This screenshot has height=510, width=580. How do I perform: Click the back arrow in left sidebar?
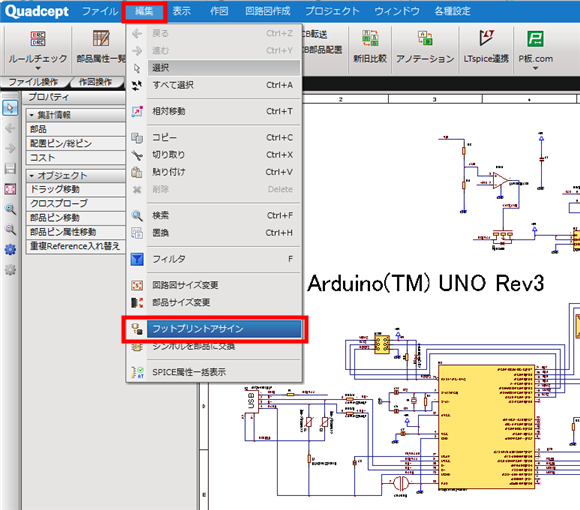[x=10, y=128]
